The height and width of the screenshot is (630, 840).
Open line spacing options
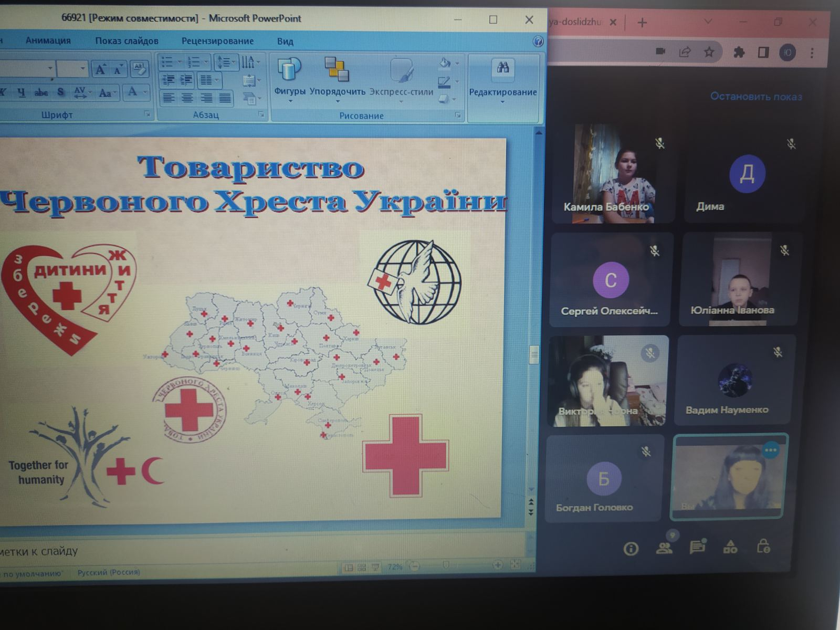pyautogui.click(x=226, y=62)
